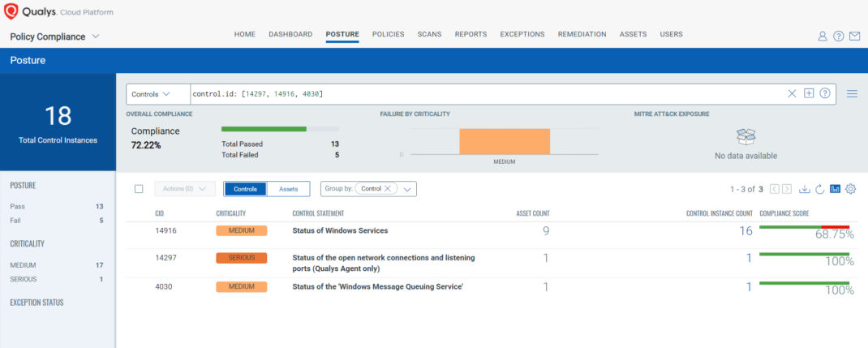Switch to the Controls view toggle
The image size is (868, 348).
[245, 189]
